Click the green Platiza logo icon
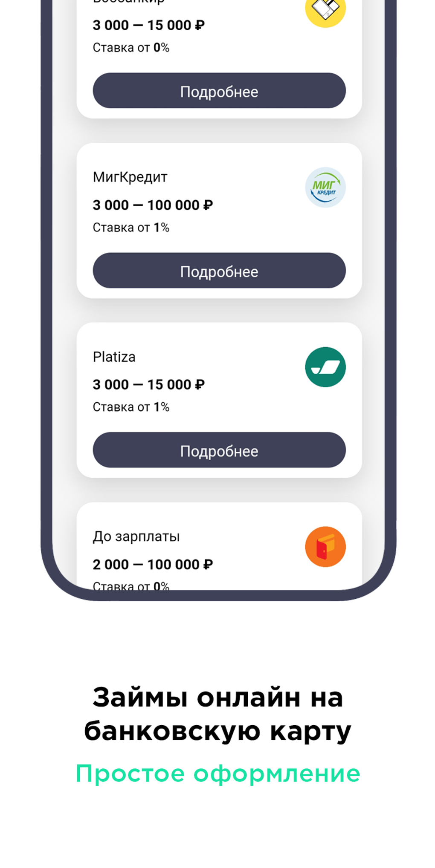 click(x=325, y=367)
